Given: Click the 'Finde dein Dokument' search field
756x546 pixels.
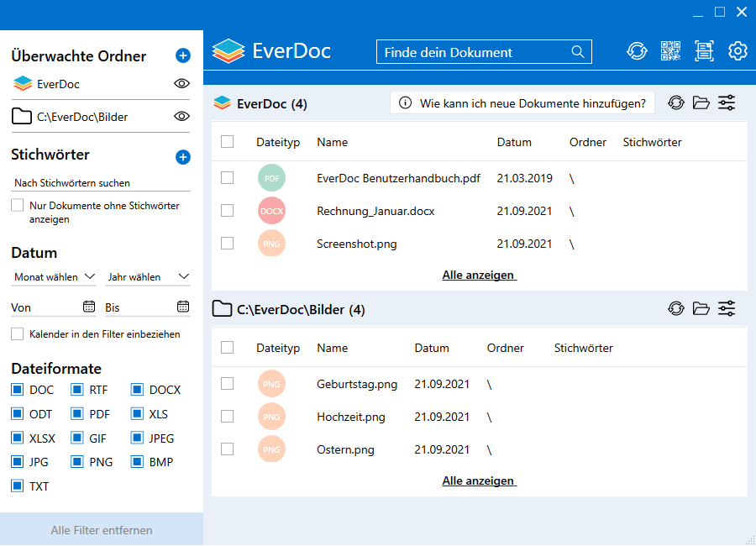Looking at the screenshot, I should (475, 52).
